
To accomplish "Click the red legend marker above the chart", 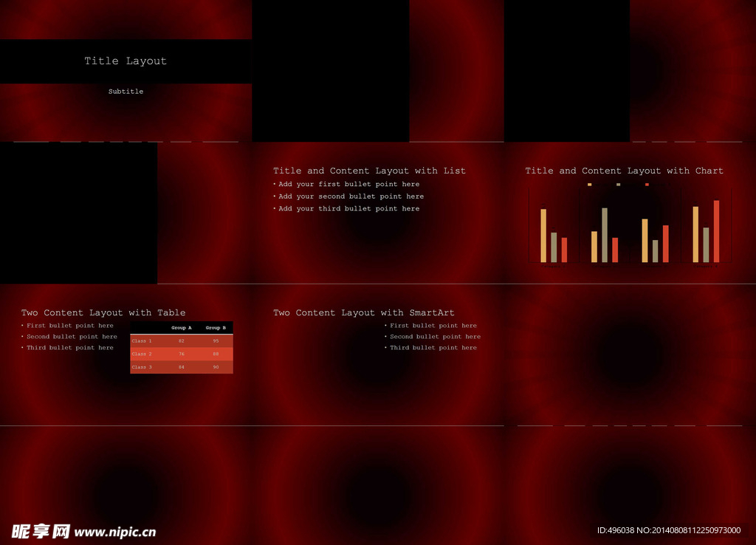I will coord(647,185).
